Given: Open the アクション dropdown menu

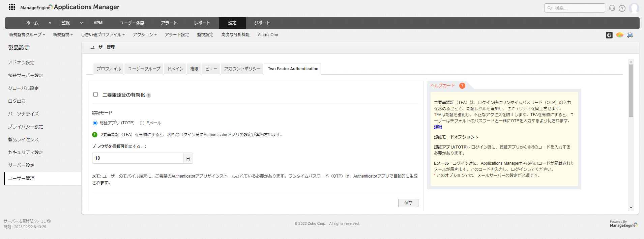Looking at the screenshot, I should pyautogui.click(x=145, y=35).
